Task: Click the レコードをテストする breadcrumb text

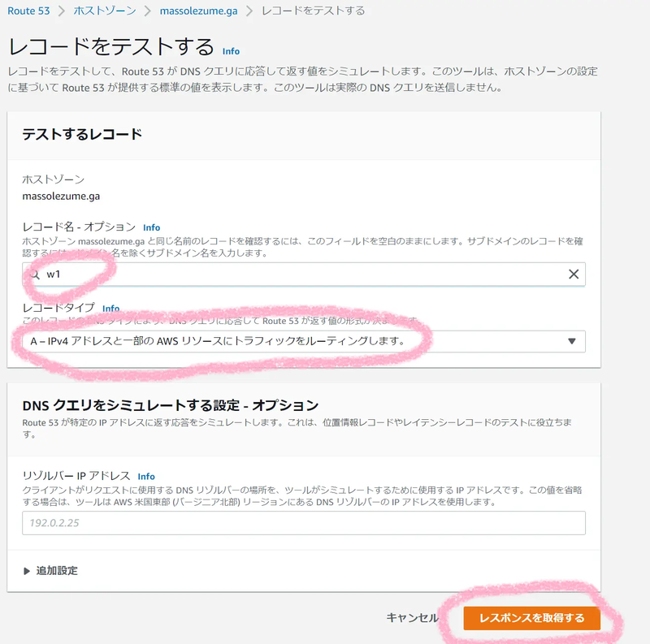Action: point(313,11)
